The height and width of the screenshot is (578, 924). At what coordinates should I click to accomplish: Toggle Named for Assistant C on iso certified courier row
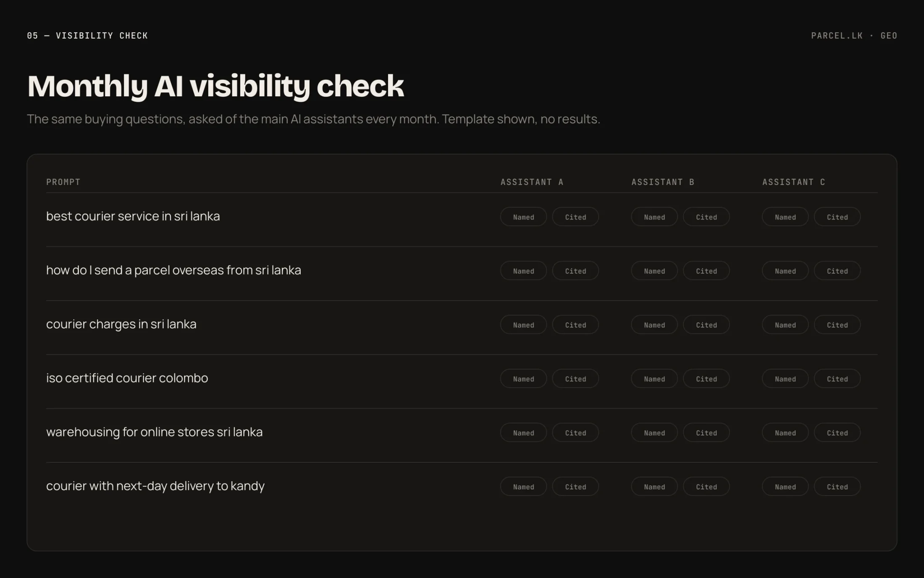[785, 379]
